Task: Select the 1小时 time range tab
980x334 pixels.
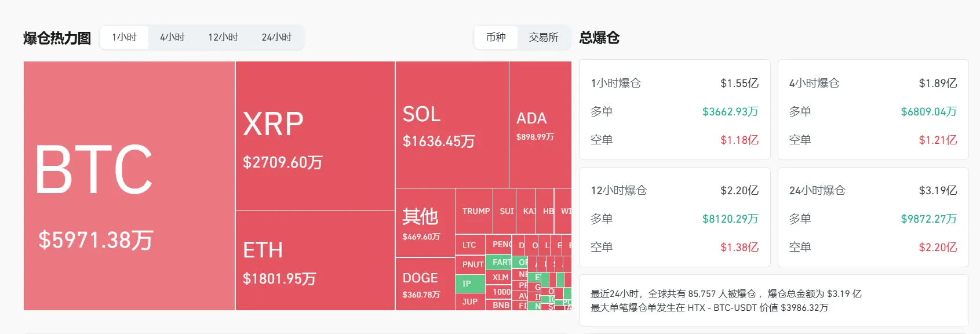Action: coord(124,38)
